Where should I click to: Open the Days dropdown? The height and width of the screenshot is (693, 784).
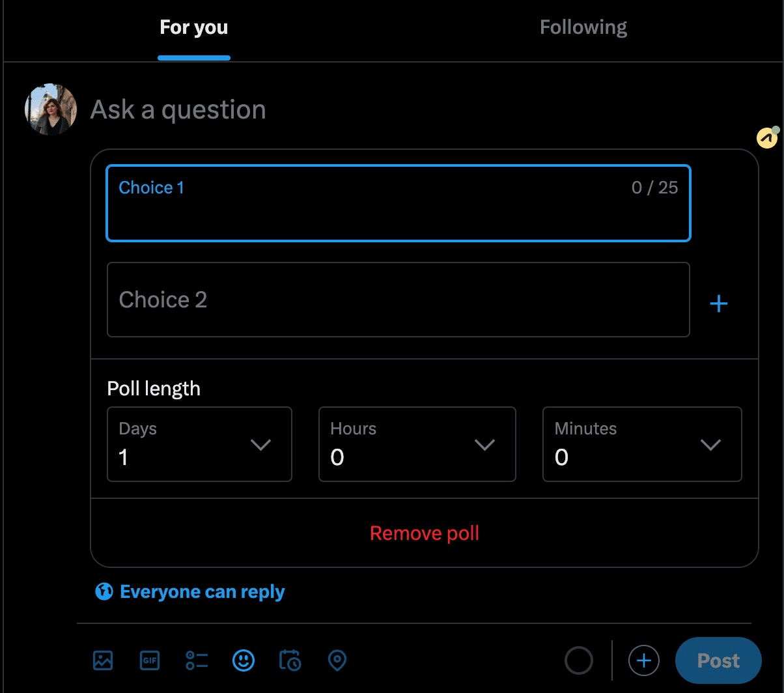point(199,444)
